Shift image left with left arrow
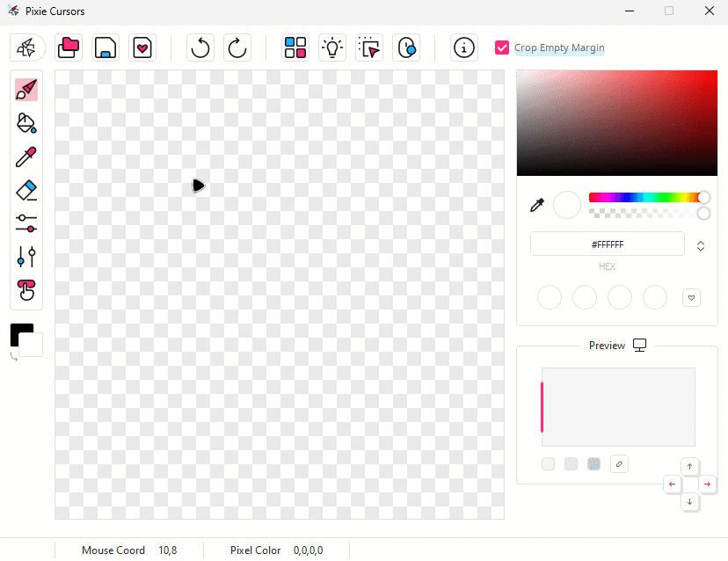This screenshot has height=561, width=728. [x=673, y=484]
